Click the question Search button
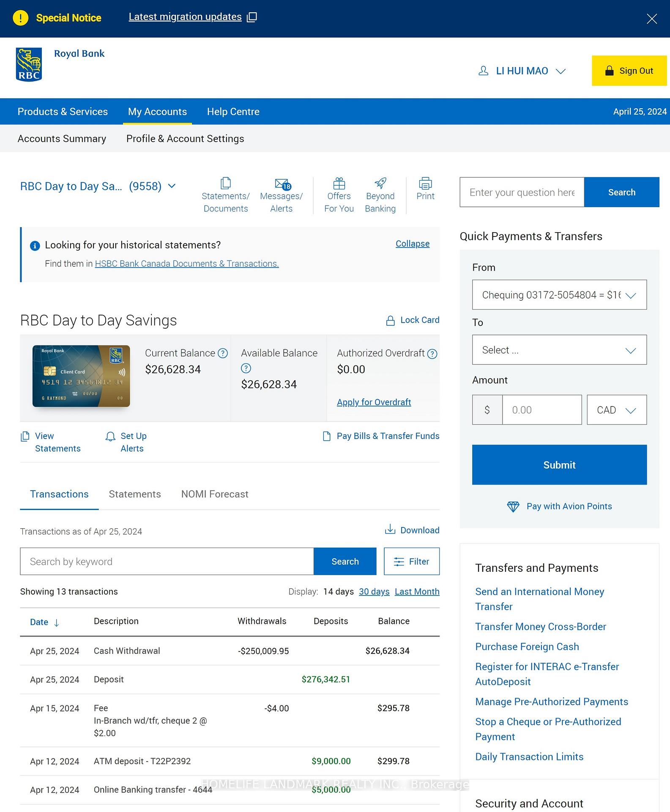This screenshot has width=670, height=812. tap(622, 192)
